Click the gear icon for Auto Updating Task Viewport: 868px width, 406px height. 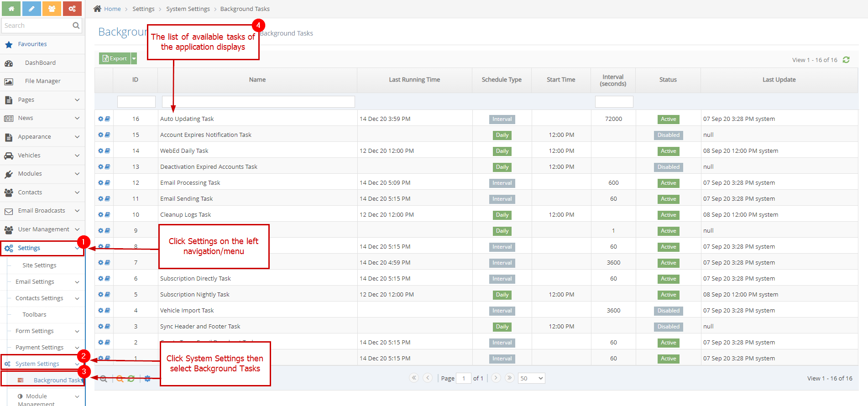coord(101,119)
